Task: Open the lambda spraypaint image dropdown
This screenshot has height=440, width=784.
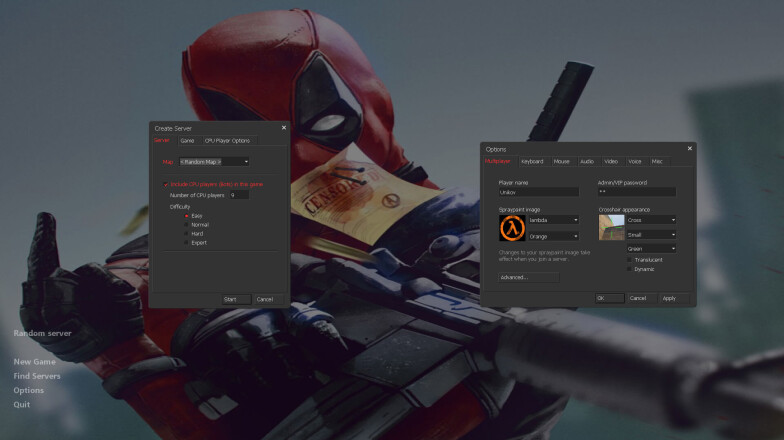Action: 554,220
